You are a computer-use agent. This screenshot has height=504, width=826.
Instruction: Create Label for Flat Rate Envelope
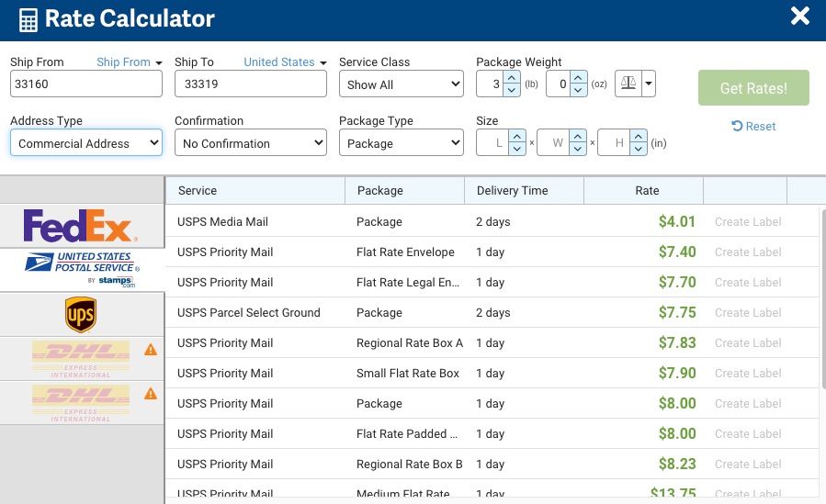[x=748, y=252]
